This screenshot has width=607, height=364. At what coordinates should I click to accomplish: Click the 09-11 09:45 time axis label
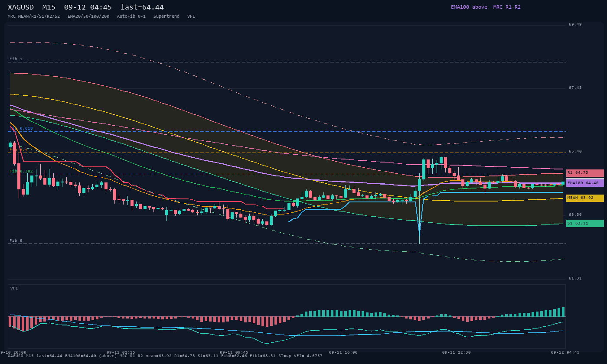coord(234,352)
